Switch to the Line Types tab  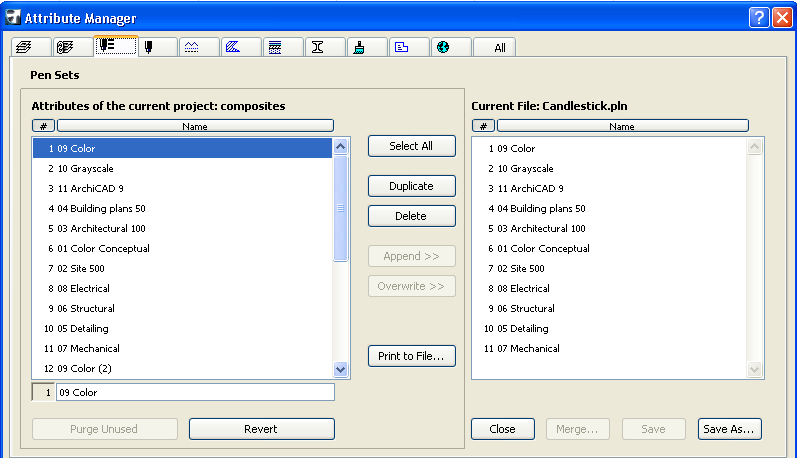point(200,47)
